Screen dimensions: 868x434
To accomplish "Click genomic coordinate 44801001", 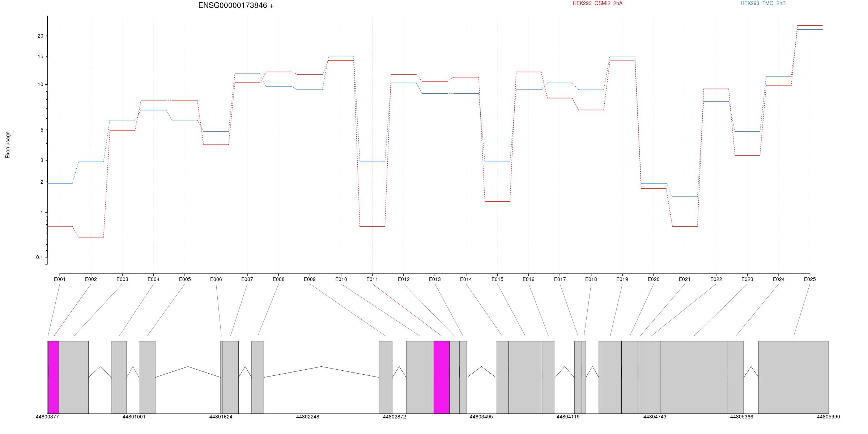I will point(134,417).
